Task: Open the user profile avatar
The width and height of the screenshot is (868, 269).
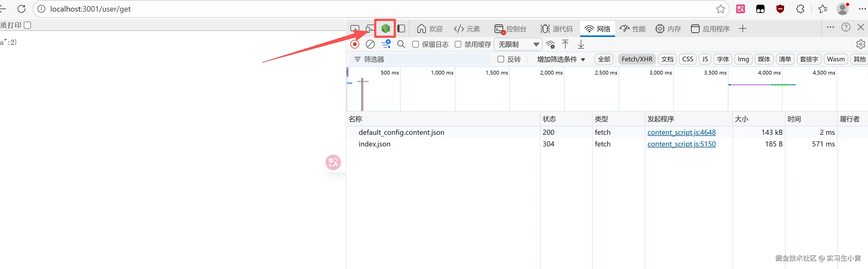Action: coord(843,9)
